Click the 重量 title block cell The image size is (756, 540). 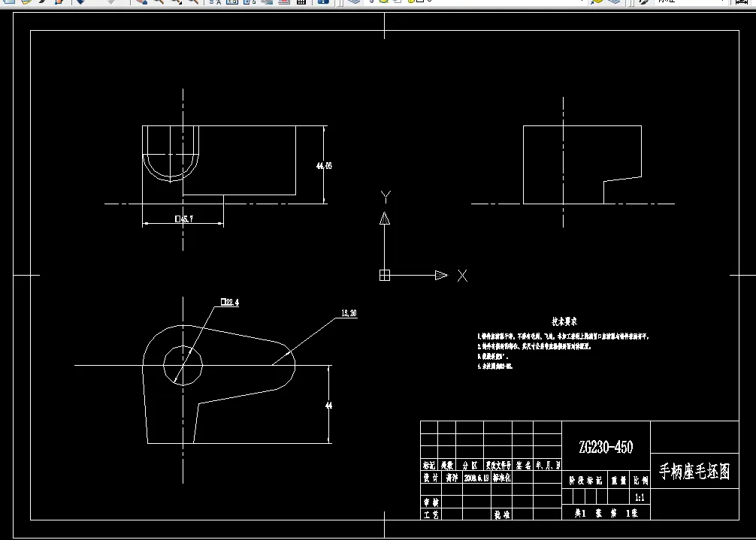pyautogui.click(x=618, y=480)
